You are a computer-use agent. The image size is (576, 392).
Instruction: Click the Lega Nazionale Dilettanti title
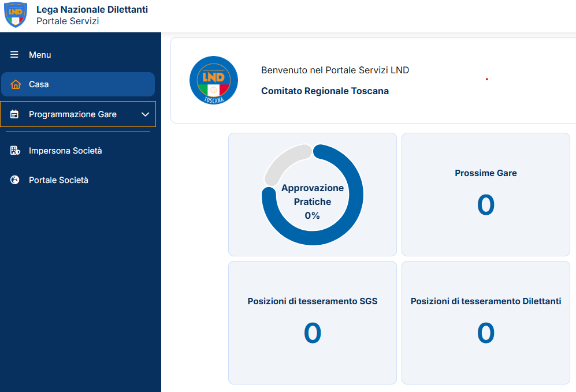point(92,10)
